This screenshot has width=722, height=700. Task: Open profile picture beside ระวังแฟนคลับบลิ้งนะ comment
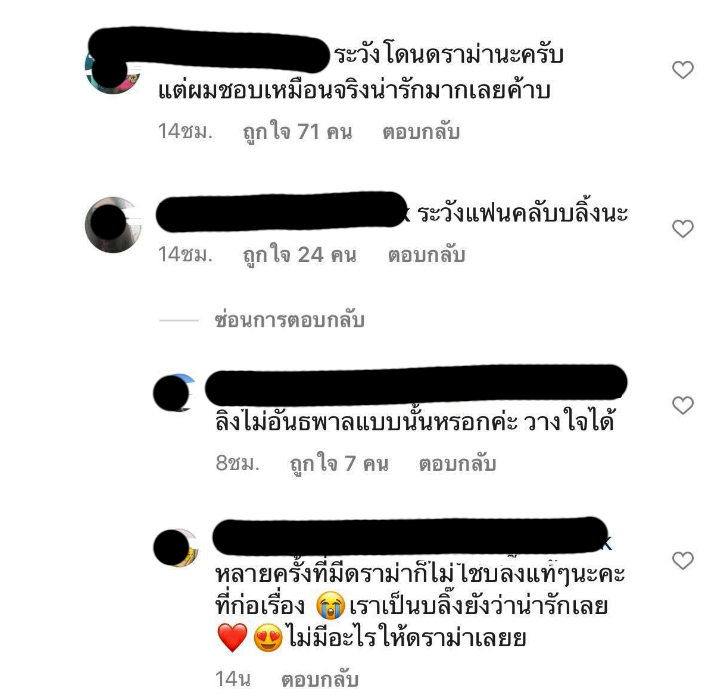113,224
